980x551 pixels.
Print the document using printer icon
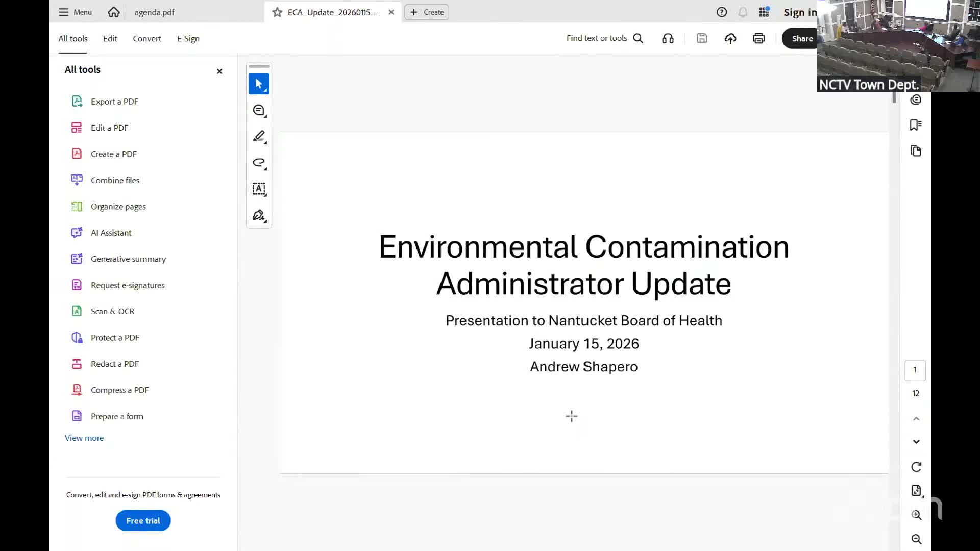coord(758,38)
